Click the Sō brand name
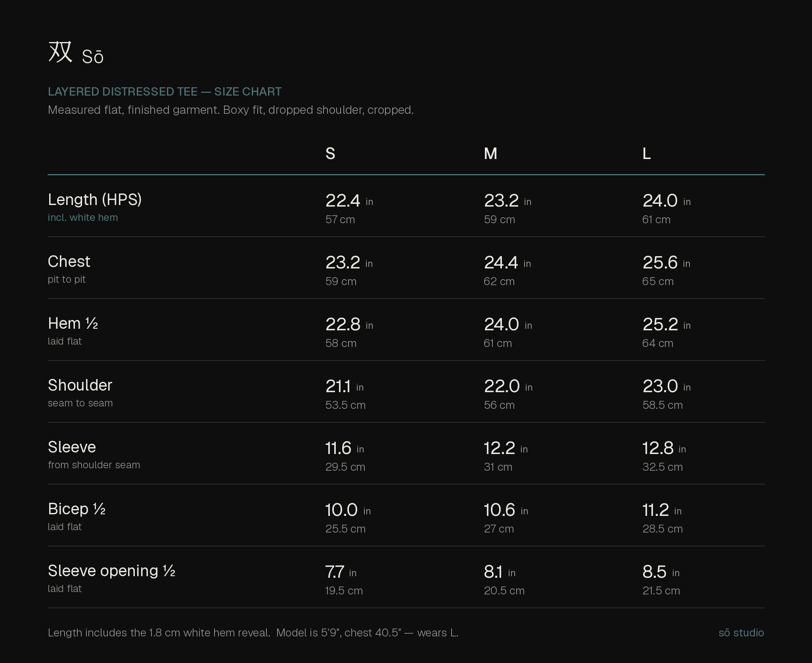Image resolution: width=812 pixels, height=663 pixels. click(93, 57)
